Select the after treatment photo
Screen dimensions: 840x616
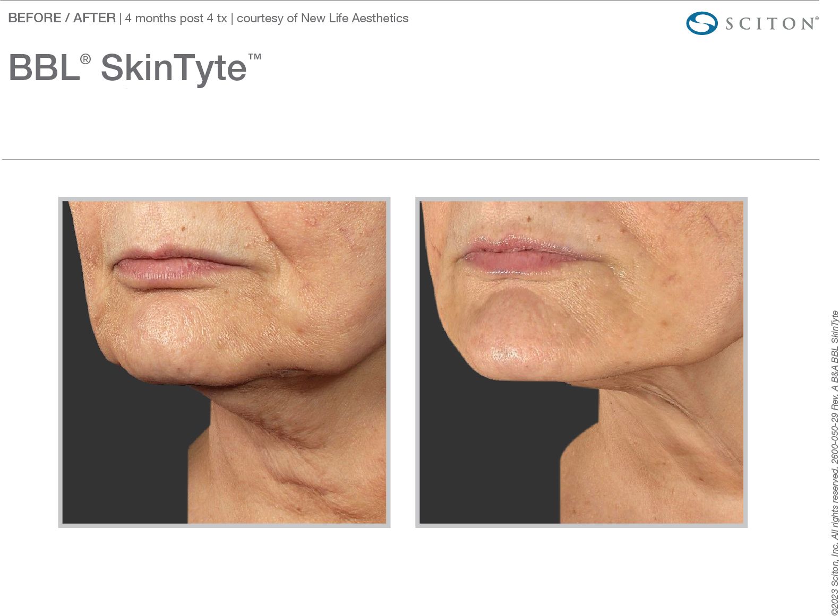click(x=581, y=362)
